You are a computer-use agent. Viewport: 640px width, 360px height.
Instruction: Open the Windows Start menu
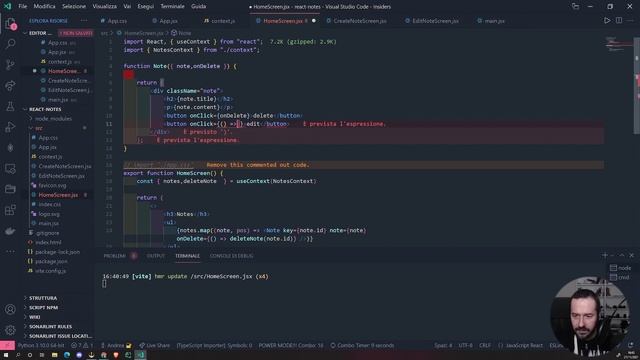tap(6, 355)
